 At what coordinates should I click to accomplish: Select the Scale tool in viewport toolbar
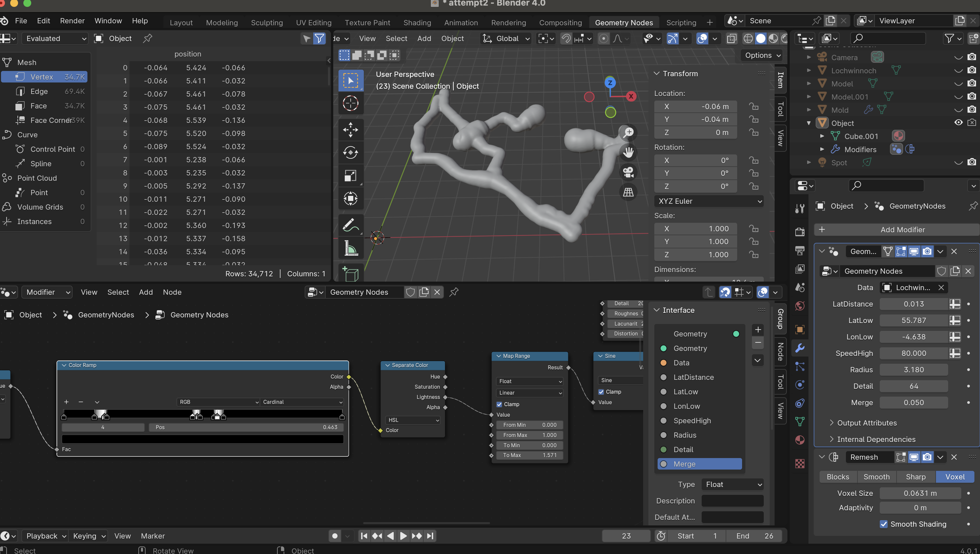pos(350,175)
